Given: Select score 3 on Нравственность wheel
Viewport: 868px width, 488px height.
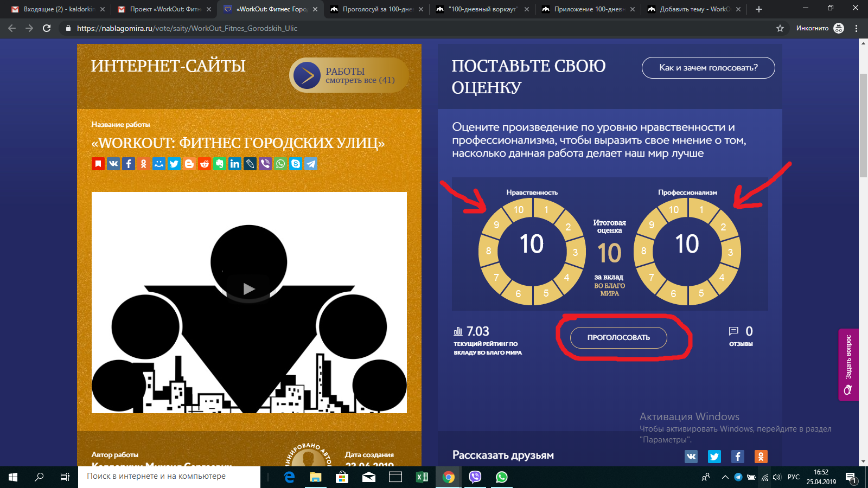Looking at the screenshot, I should click(x=575, y=252).
